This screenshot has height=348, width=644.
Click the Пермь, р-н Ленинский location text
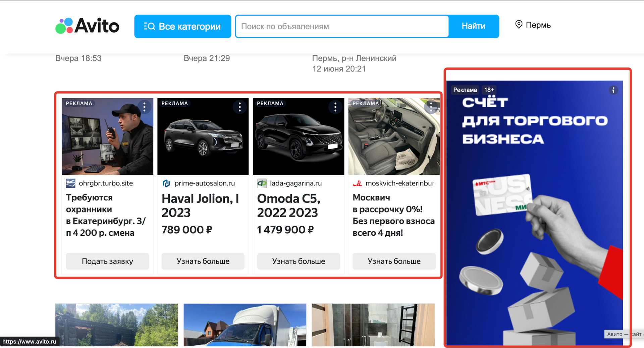[354, 58]
